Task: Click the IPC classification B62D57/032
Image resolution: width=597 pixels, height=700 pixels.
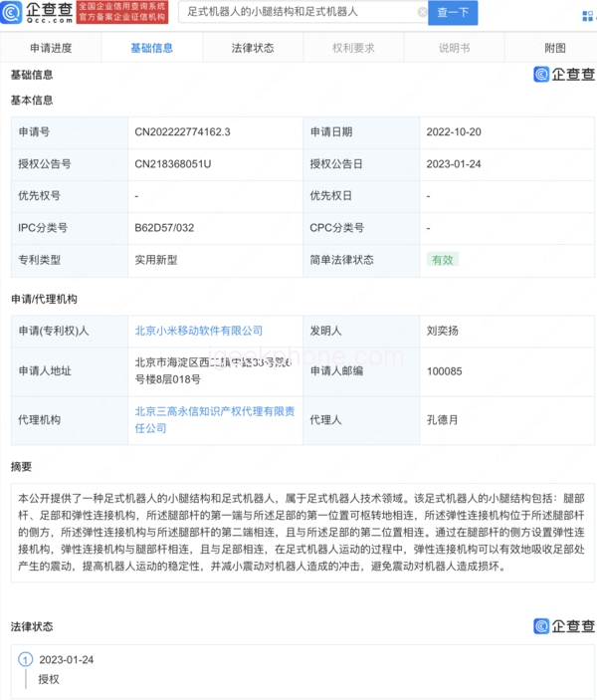Action: (164, 227)
